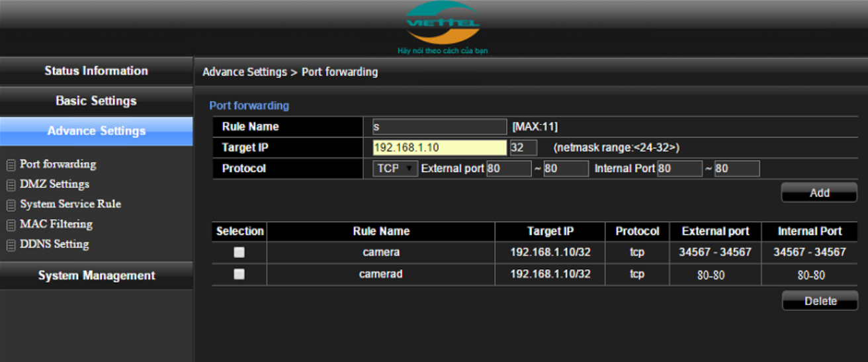Image resolution: width=868 pixels, height=362 pixels.
Task: Select the checkbox for the camera rule
Action: coord(239,252)
